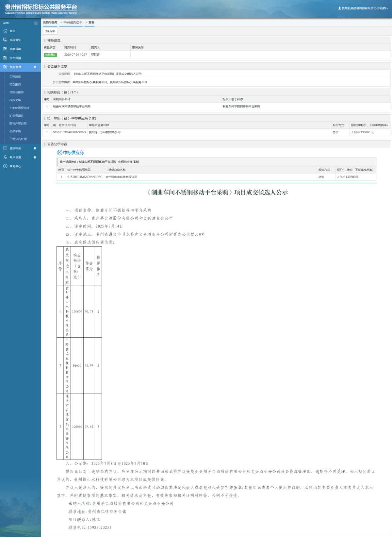Collapse the 交易信息 menu arrow
The width and height of the screenshot is (392, 537).
(x=35, y=67)
